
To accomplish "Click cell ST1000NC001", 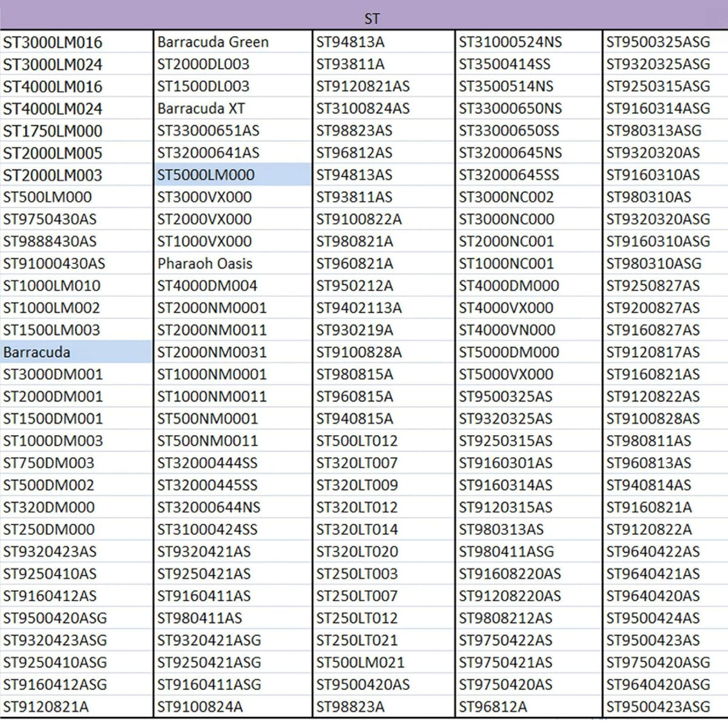I will tap(528, 263).
